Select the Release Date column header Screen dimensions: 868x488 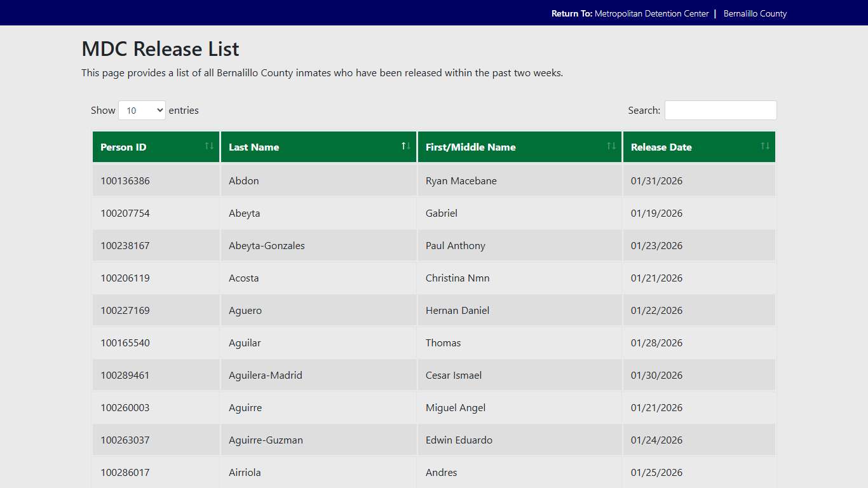[661, 147]
